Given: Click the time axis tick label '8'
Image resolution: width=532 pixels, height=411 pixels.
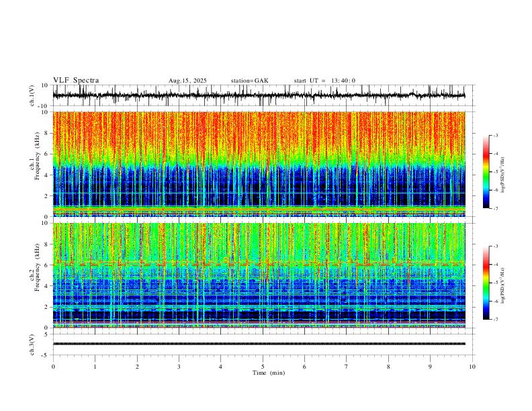Looking at the screenshot, I should coord(388,367).
